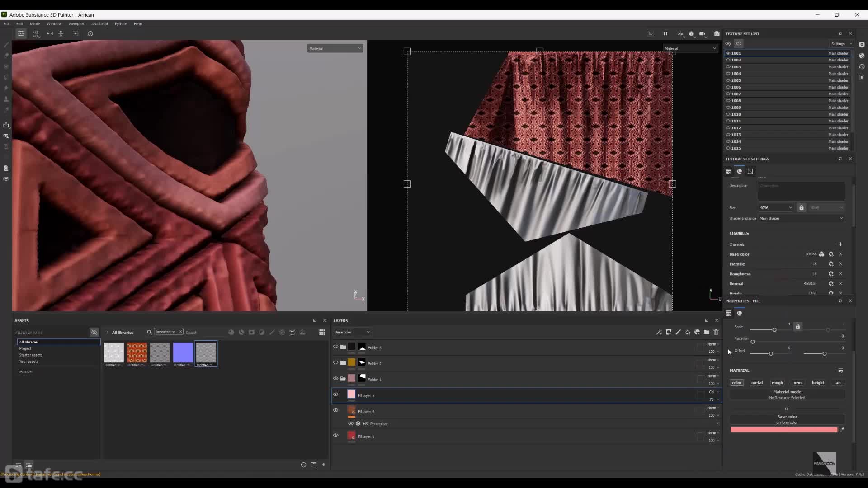868x488 pixels.
Task: Open the right viewport Material dropdown
Action: (690, 48)
